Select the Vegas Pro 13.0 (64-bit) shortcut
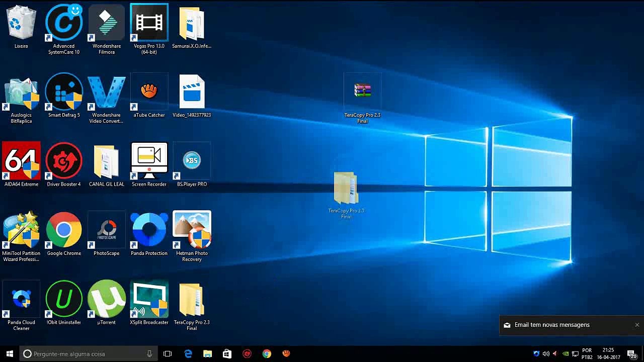This screenshot has height=362, width=644. [x=149, y=29]
